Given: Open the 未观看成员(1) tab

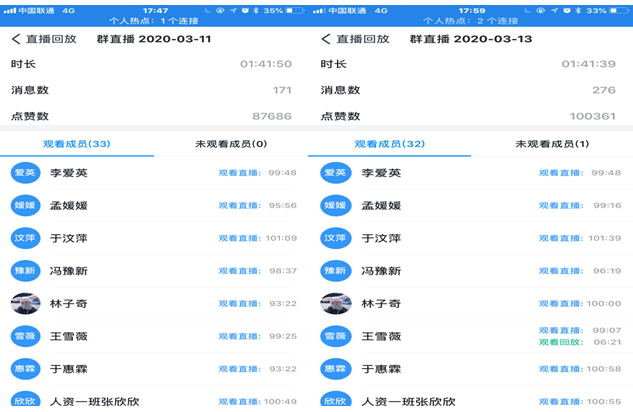Looking at the screenshot, I should click(552, 144).
